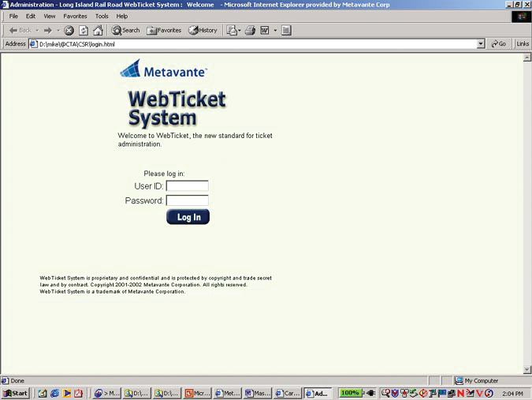Viewport: 532px width, 400px height.
Task: Switch to the 'Met...' taskbar window
Action: click(x=227, y=393)
